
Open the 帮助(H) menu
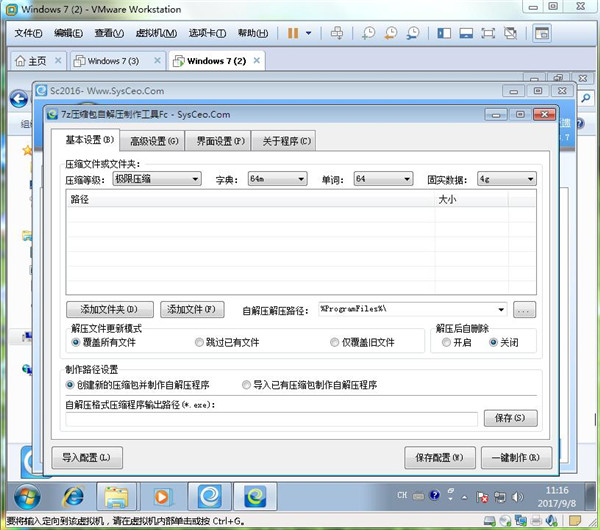[x=253, y=33]
